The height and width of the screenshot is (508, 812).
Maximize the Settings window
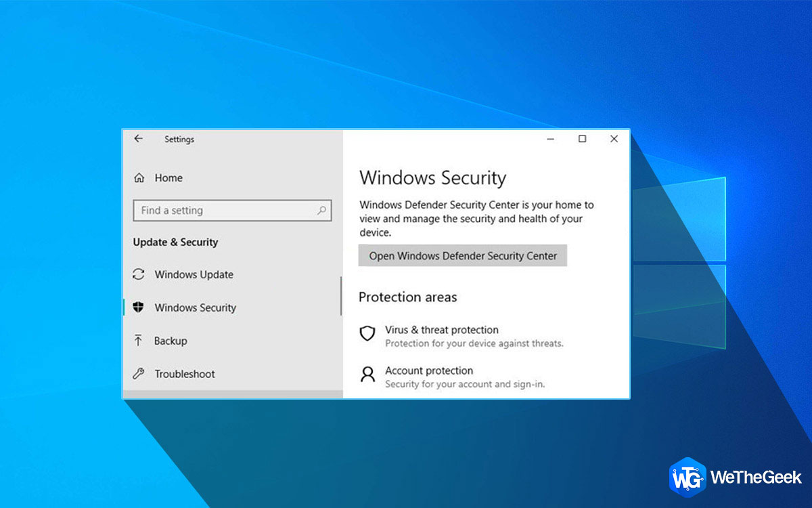pyautogui.click(x=582, y=139)
